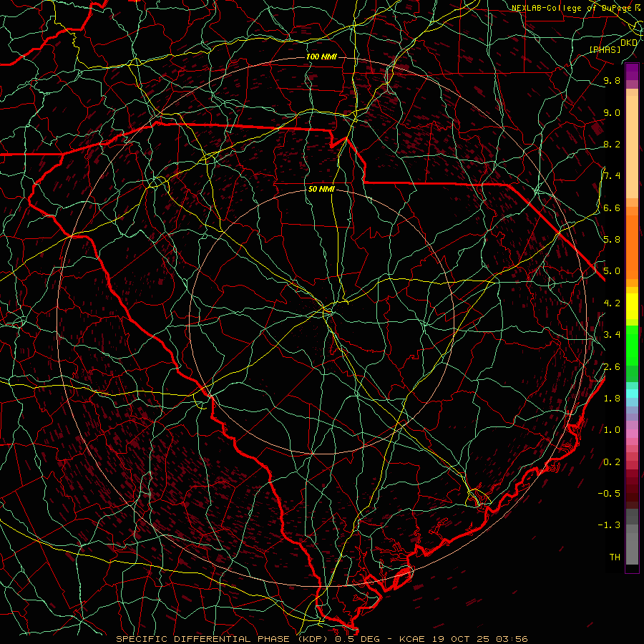644x644 pixels.
Task: Click the purple segment atop the color bar
Action: tap(632, 72)
